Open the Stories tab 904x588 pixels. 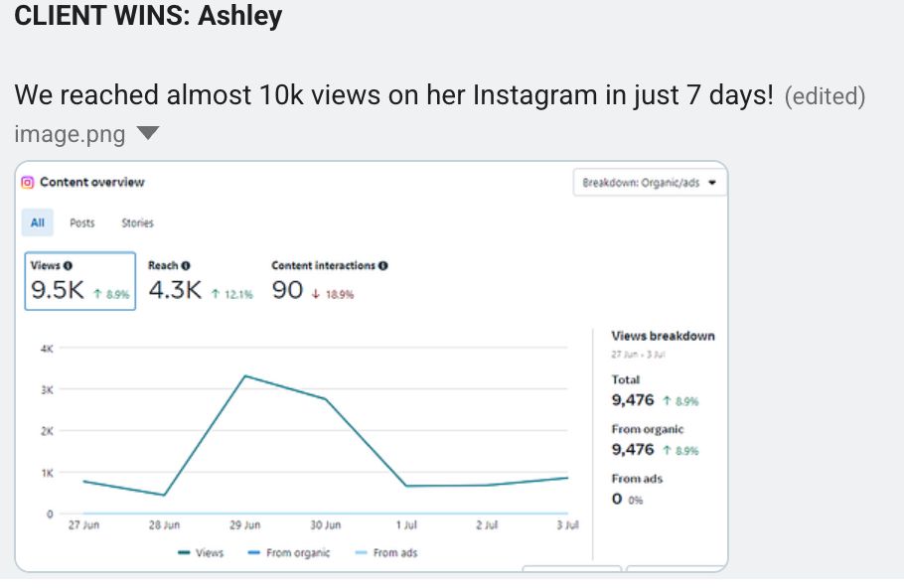137,223
